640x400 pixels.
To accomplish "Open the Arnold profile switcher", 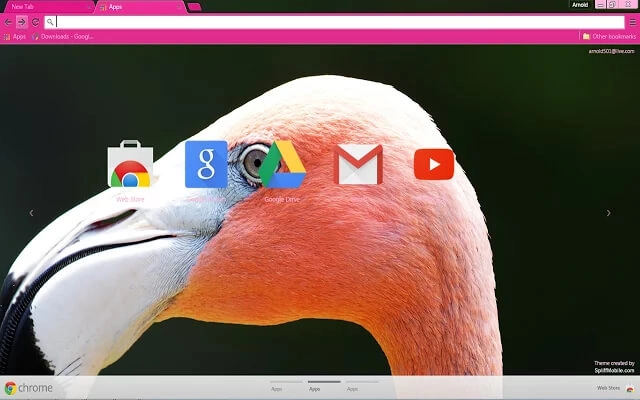I will click(x=580, y=5).
